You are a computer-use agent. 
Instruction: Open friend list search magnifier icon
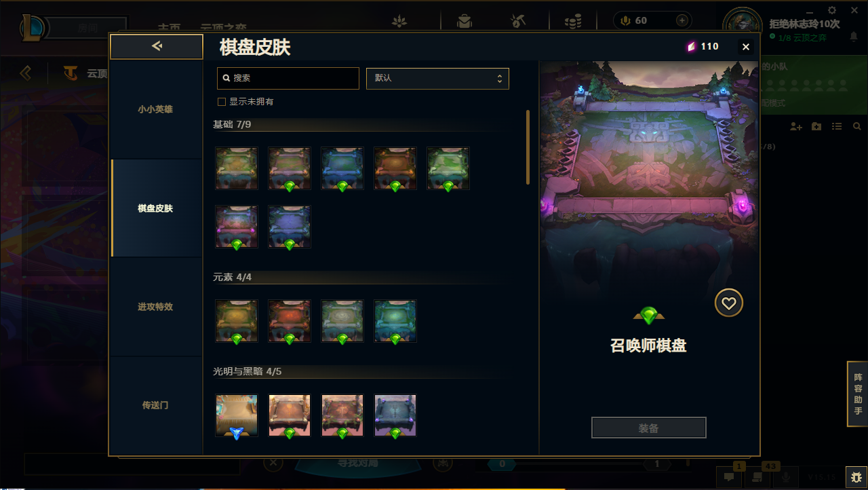pos(857,126)
